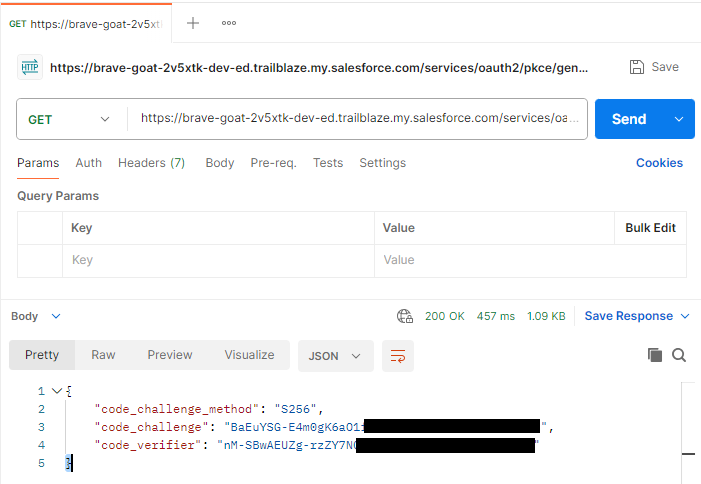Open the Pre-req. tab
701x484 pixels.
tap(273, 163)
